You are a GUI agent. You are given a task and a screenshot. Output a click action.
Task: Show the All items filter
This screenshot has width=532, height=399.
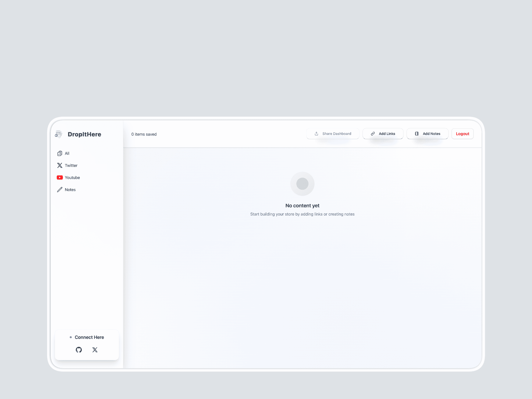pyautogui.click(x=67, y=154)
